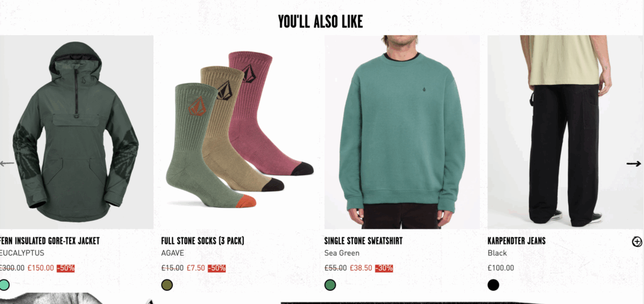Viewport: 644px width, 304px height.
Task: Click the £100.00 jeans price
Action: pos(501,268)
